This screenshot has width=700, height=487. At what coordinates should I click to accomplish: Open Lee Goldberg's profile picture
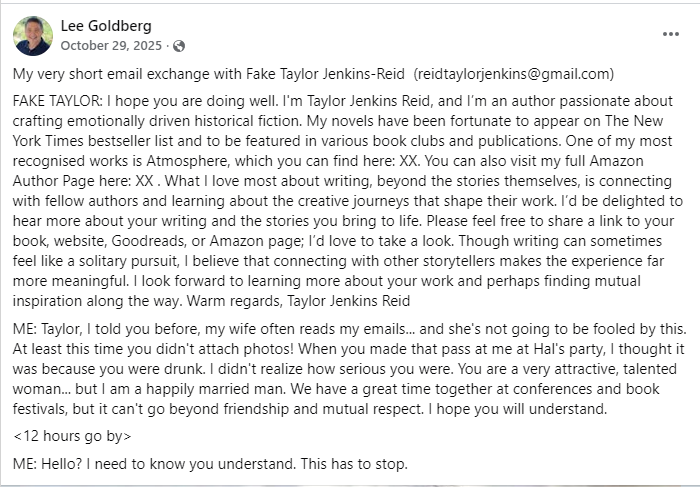[33, 36]
